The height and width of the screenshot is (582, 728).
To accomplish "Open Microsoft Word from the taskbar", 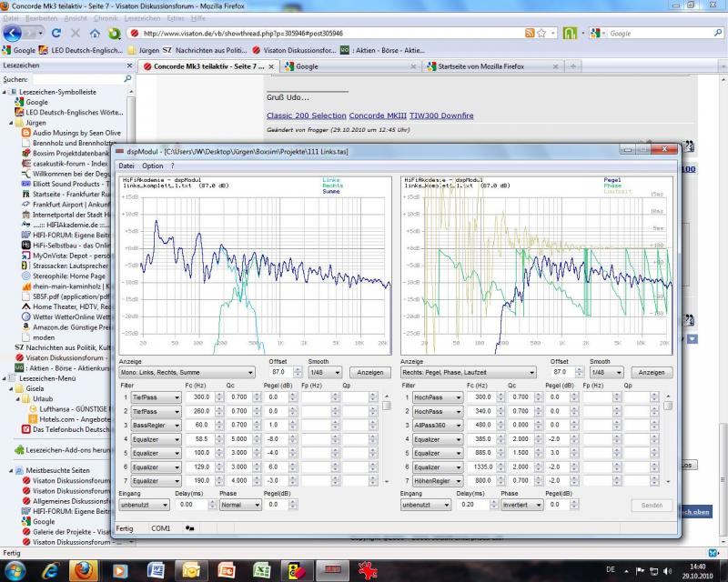I will coord(156,570).
